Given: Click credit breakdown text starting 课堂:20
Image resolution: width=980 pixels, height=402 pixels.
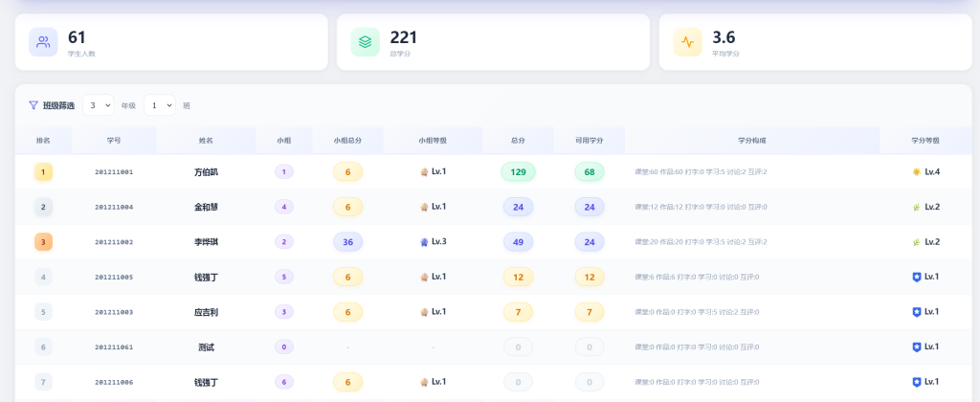Looking at the screenshot, I should pos(701,242).
